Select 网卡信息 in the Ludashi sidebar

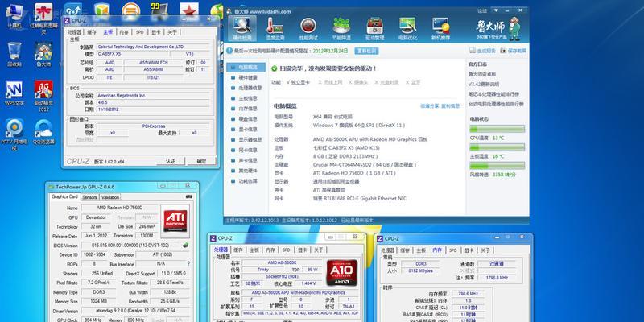coord(245,150)
